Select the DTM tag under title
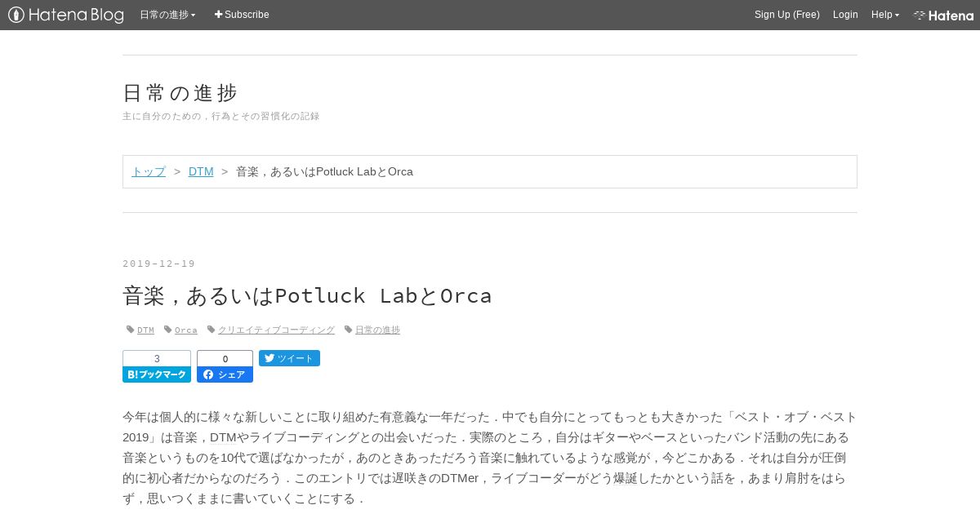Image resolution: width=980 pixels, height=514 pixels. [x=145, y=330]
